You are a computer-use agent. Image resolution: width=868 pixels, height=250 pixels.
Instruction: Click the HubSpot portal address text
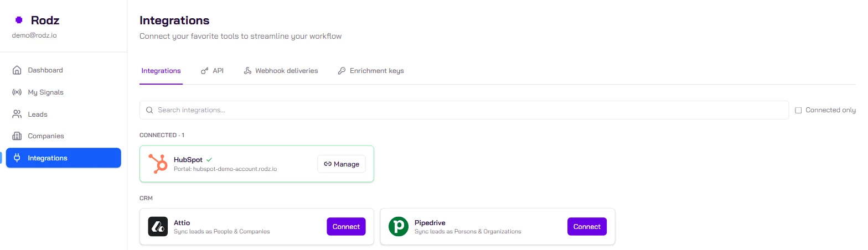point(225,169)
